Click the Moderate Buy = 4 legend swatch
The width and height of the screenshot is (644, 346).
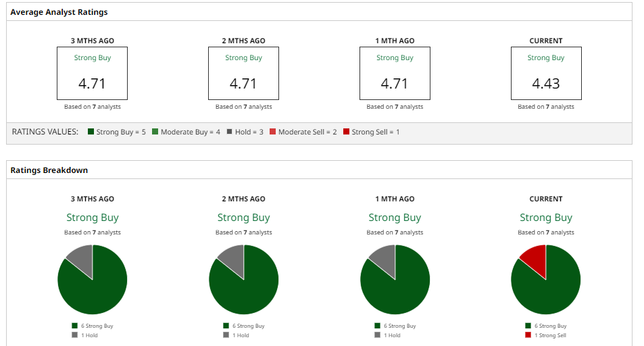coord(155,132)
